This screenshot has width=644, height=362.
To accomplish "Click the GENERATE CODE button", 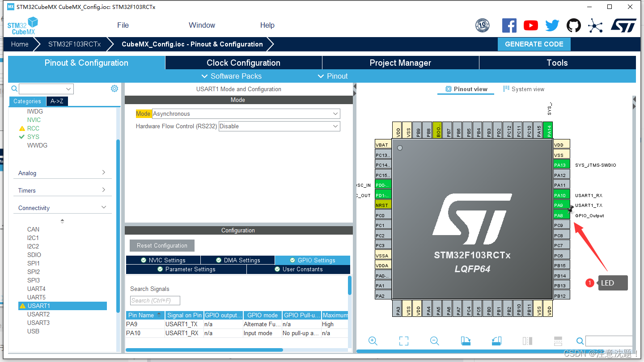I will [534, 44].
